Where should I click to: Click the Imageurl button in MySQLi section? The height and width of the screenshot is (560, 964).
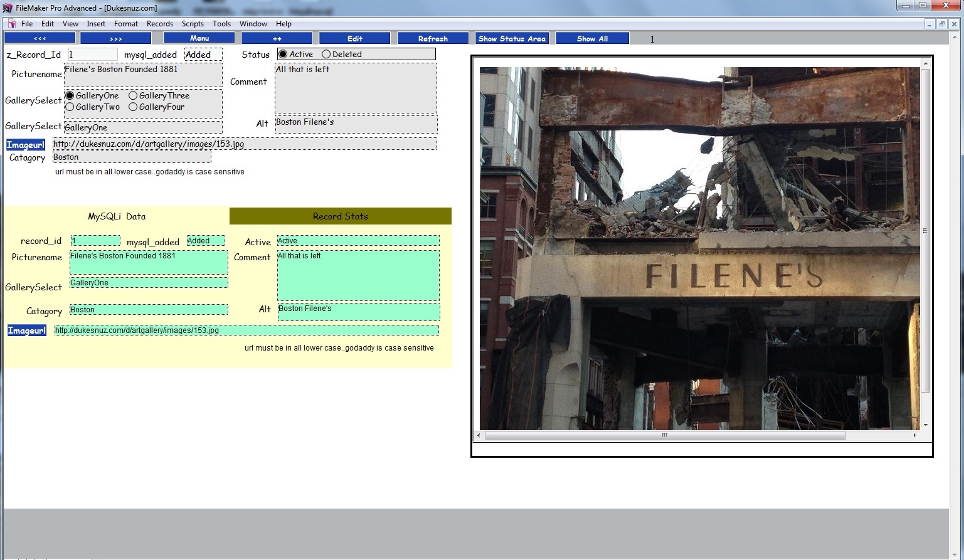point(27,330)
